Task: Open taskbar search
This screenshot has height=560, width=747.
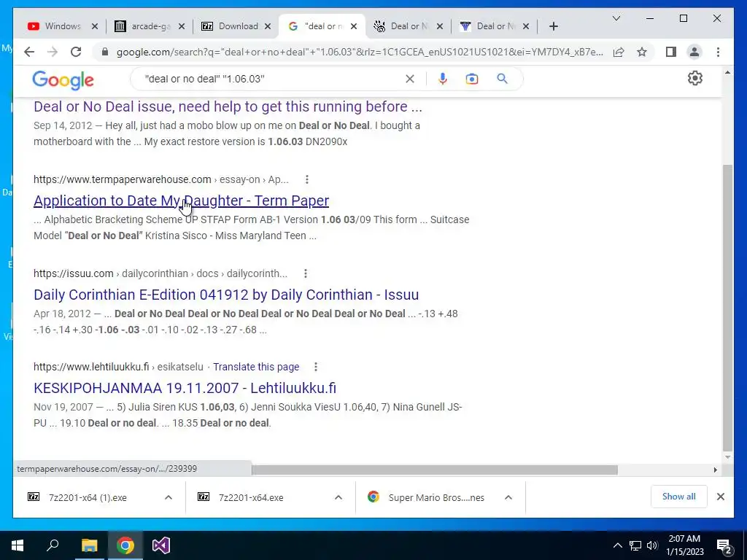Action: (x=53, y=545)
